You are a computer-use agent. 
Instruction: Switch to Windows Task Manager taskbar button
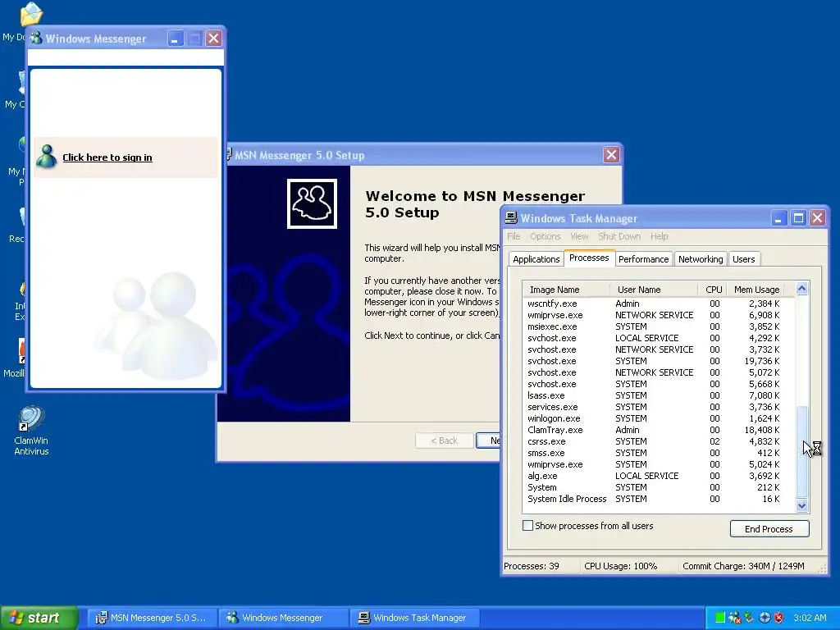(414, 618)
